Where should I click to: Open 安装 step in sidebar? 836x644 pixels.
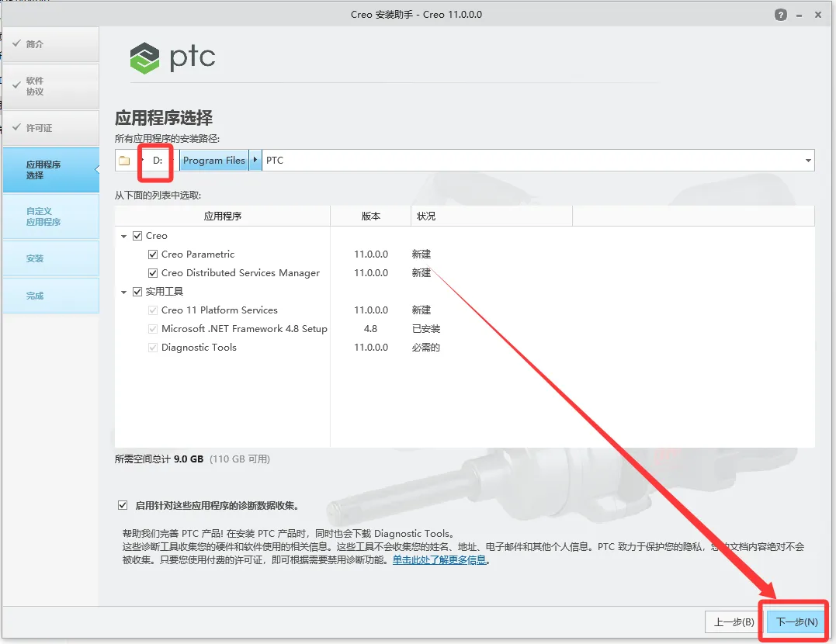click(51, 258)
